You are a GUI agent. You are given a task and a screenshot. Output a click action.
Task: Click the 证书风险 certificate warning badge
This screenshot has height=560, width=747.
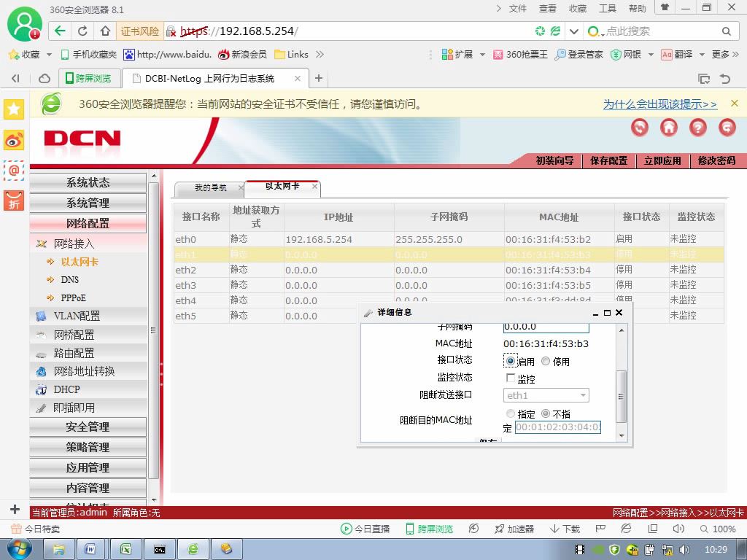click(139, 31)
